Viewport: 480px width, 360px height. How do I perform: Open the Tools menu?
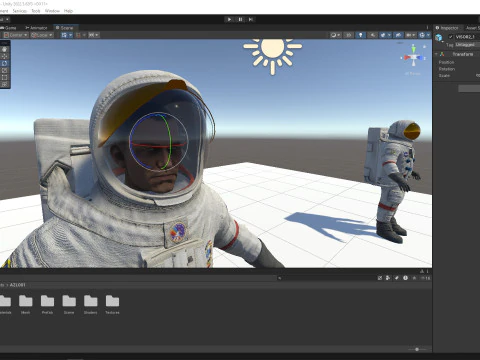pyautogui.click(x=36, y=11)
